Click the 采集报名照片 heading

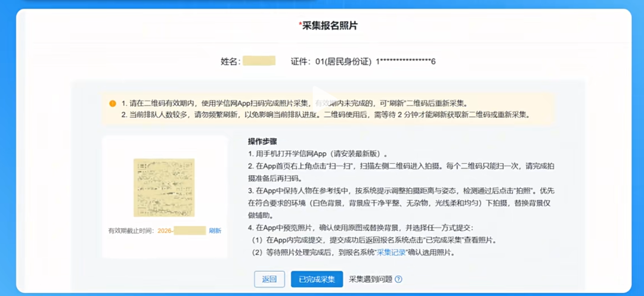click(328, 26)
